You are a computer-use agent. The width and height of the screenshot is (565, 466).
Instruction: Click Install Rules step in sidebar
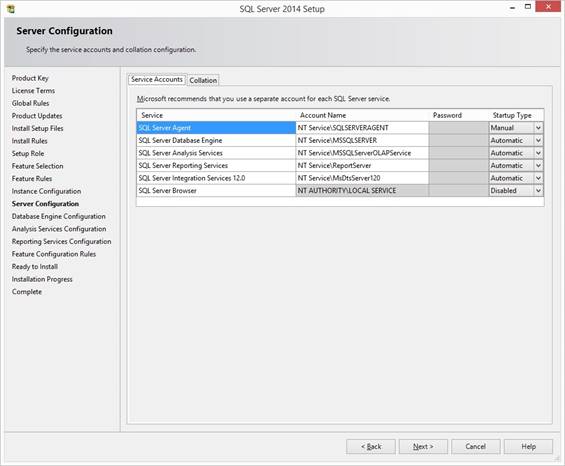[30, 141]
